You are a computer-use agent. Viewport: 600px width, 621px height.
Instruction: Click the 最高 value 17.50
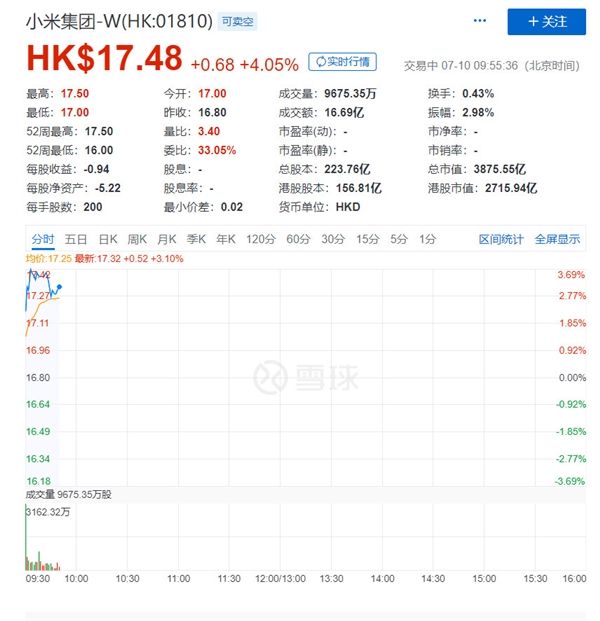pos(75,94)
